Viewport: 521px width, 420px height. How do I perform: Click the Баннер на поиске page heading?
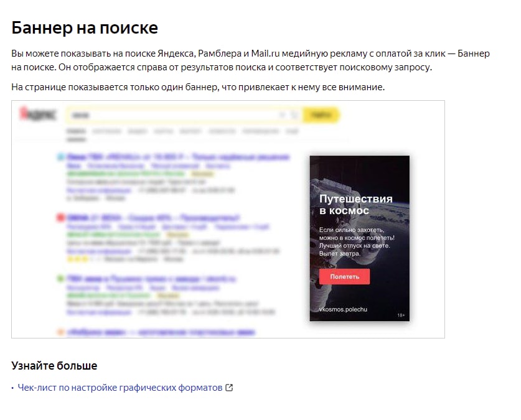click(85, 27)
